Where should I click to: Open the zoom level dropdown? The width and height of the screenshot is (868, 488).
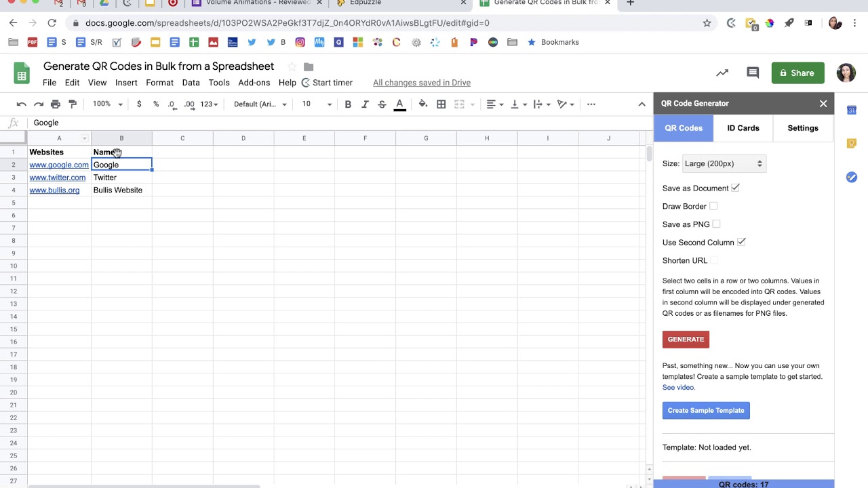pos(108,104)
